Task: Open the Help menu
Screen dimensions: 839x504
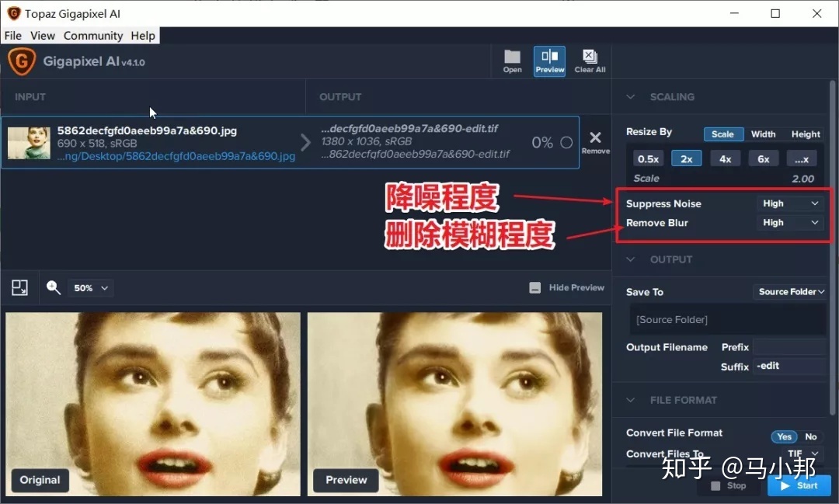Action: point(143,35)
